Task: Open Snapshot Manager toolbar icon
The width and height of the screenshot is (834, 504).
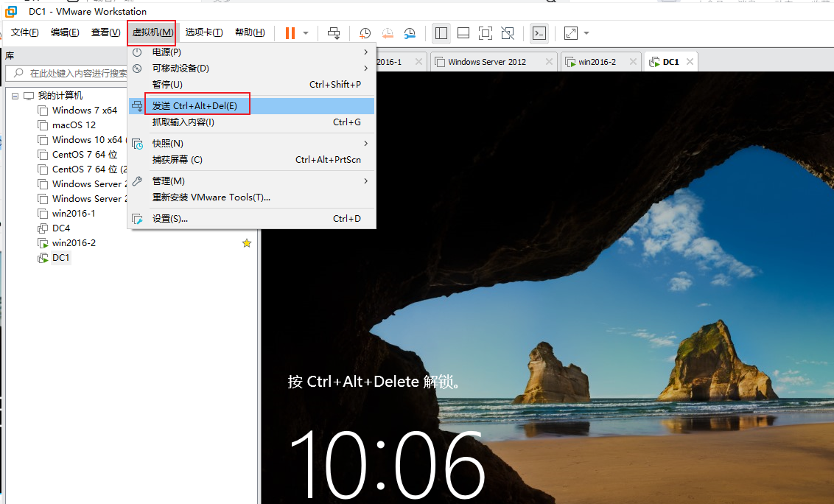Action: pos(410,33)
